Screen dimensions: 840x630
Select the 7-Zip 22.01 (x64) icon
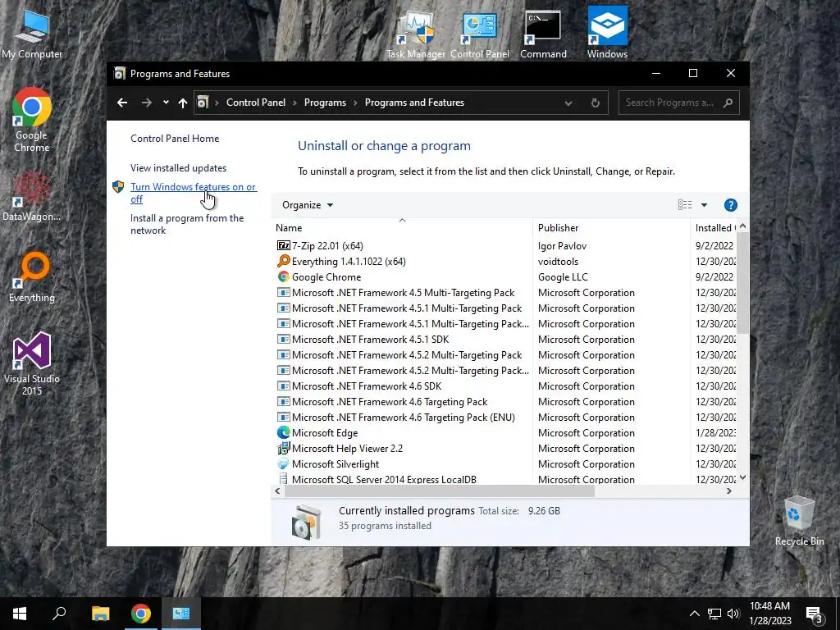pos(283,245)
